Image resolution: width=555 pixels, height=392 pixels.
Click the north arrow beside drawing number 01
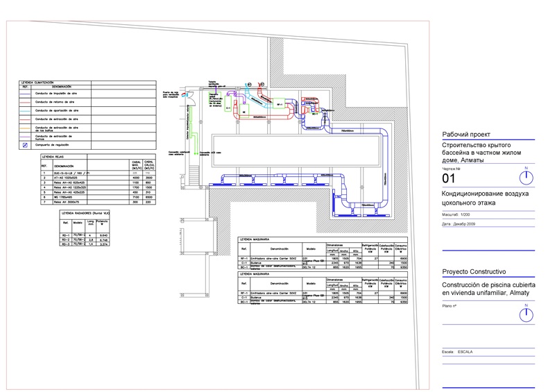527,176
